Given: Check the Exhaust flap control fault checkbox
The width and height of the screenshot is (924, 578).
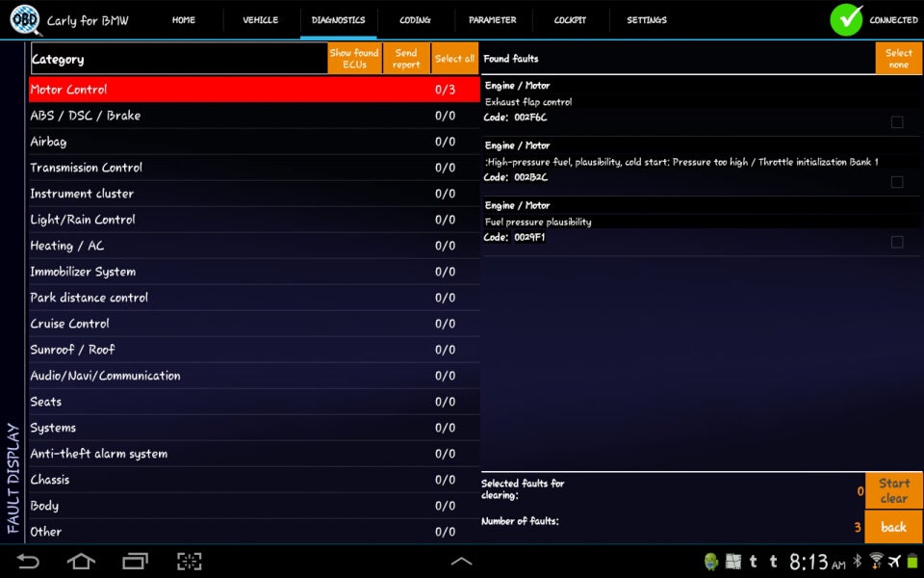Looking at the screenshot, I should pos(897,122).
